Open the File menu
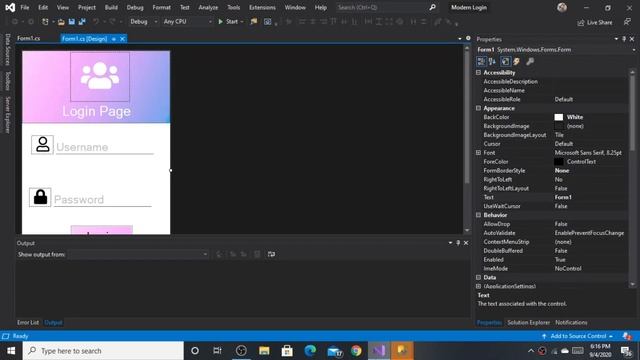This screenshot has height=360, width=640. point(25,7)
